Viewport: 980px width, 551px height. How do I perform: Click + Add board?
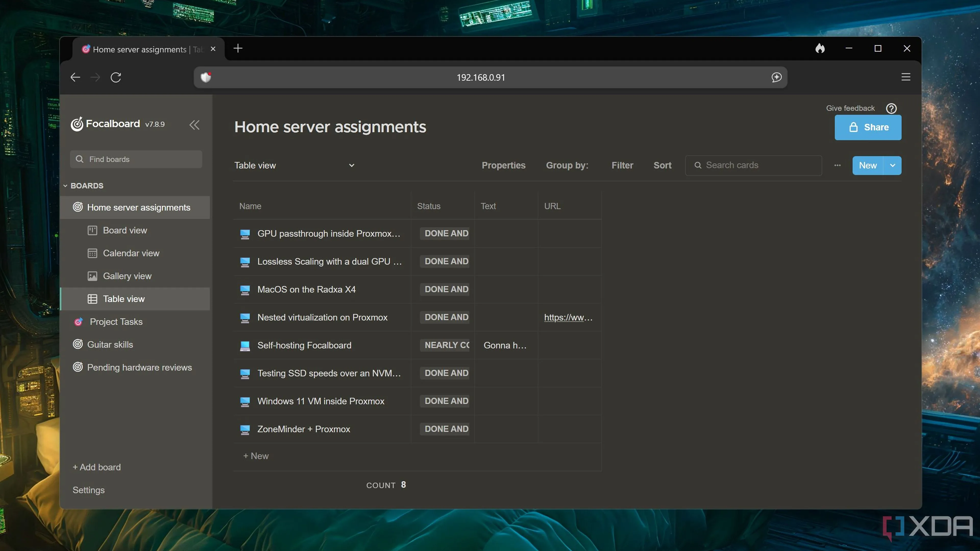coord(97,467)
